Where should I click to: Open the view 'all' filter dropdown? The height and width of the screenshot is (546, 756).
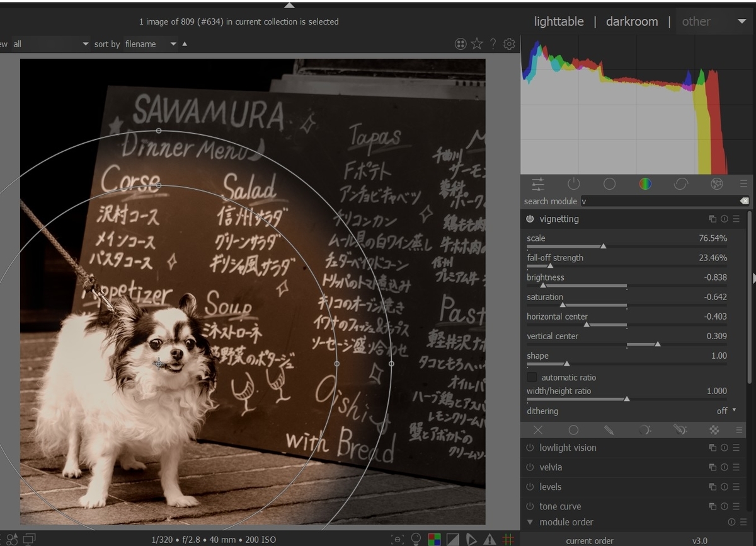(50, 44)
